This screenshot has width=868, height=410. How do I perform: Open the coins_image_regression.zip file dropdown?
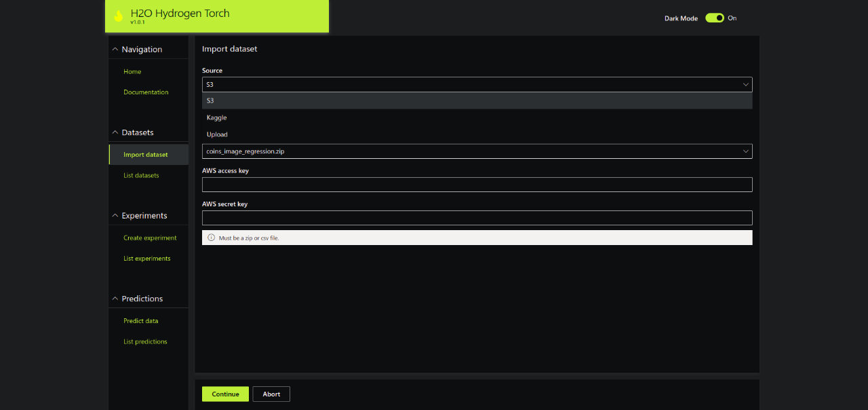[477, 151]
